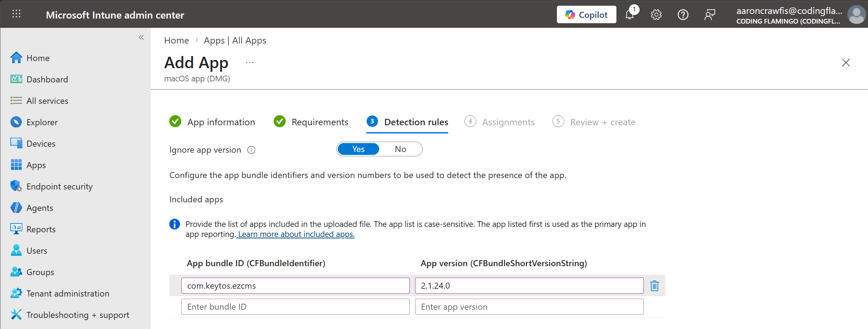
Task: Open the settings gear
Action: tap(656, 14)
